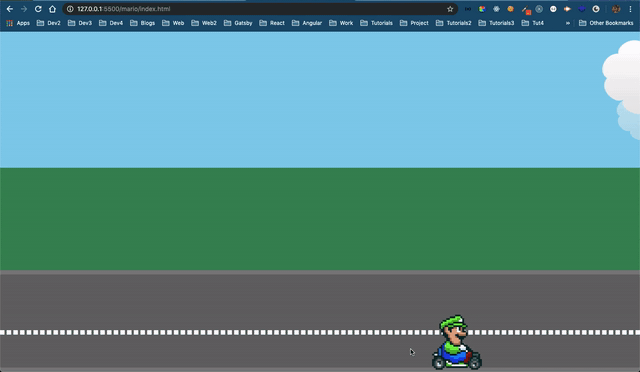Open the Tutorials3 bookmark folder
Image resolution: width=640 pixels, height=372 pixels.
[x=496, y=23]
